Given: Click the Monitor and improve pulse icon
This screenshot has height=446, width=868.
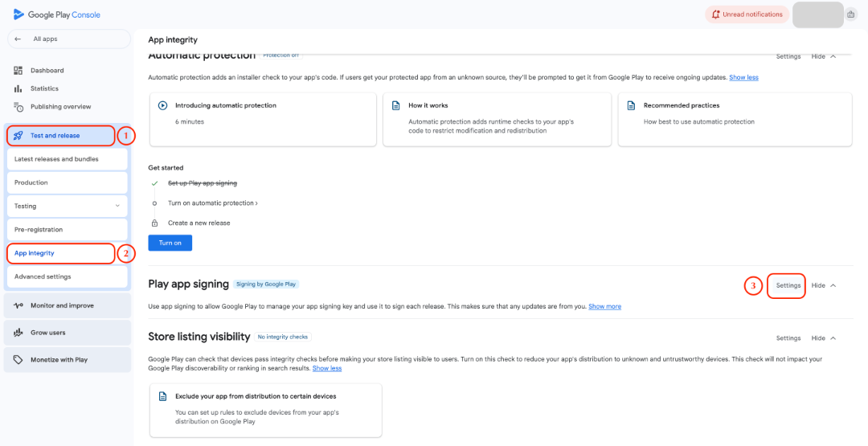Looking at the screenshot, I should pos(18,305).
